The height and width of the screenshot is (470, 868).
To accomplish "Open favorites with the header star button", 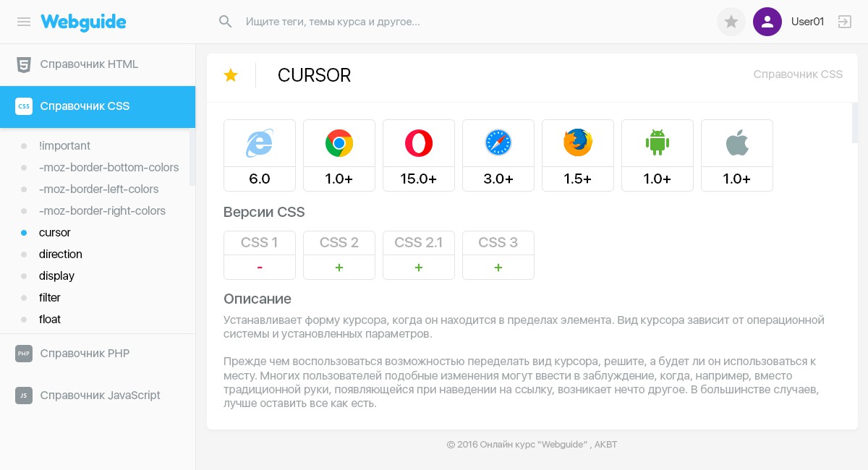I will pyautogui.click(x=731, y=22).
